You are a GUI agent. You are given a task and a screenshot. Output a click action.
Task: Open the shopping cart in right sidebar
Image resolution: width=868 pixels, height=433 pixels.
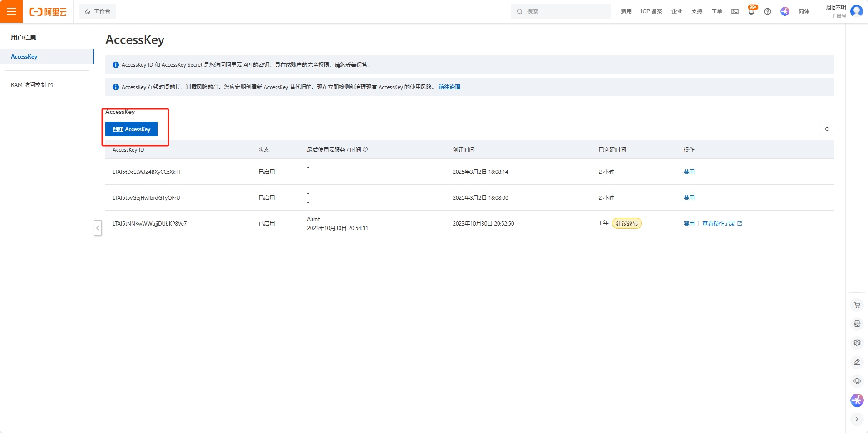(857, 305)
